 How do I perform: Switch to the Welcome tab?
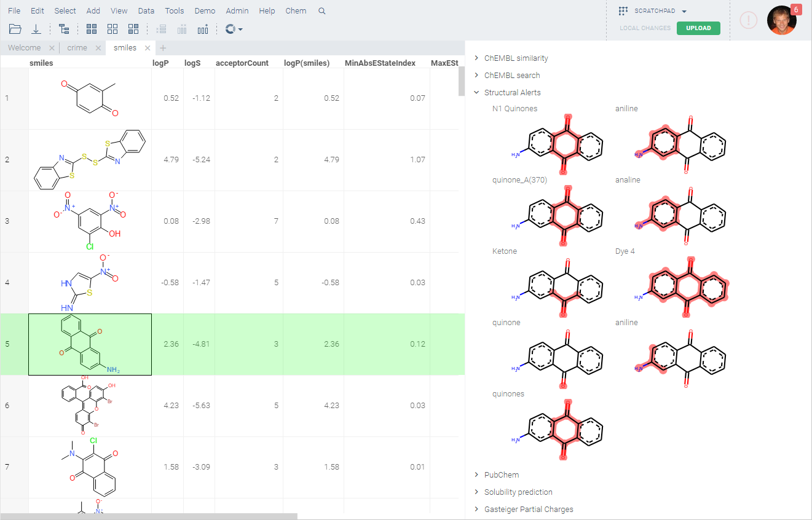(25, 48)
